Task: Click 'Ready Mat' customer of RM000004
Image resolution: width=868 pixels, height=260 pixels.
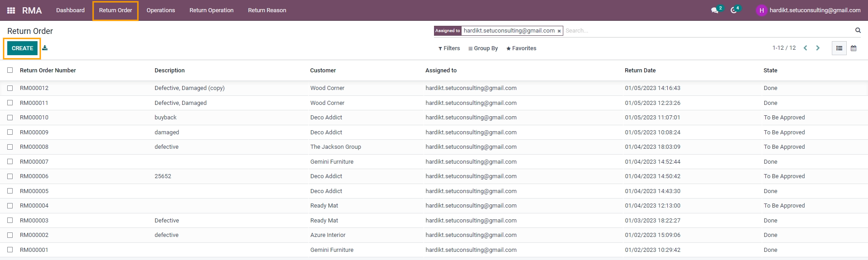Action: pos(324,206)
